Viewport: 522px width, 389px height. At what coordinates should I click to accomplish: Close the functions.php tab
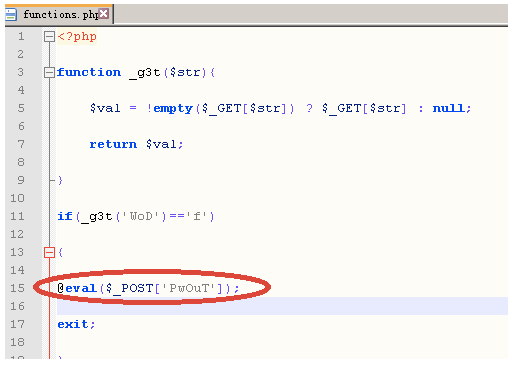tap(104, 14)
